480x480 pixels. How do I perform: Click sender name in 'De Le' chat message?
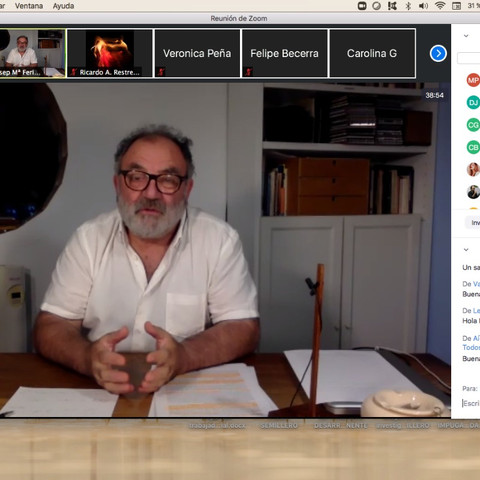(x=476, y=311)
